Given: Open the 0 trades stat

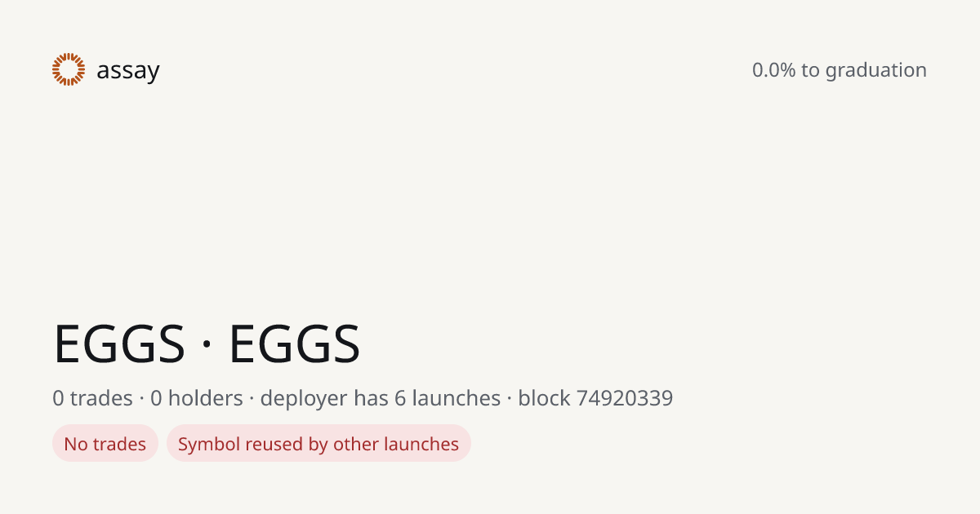Looking at the screenshot, I should (x=92, y=398).
